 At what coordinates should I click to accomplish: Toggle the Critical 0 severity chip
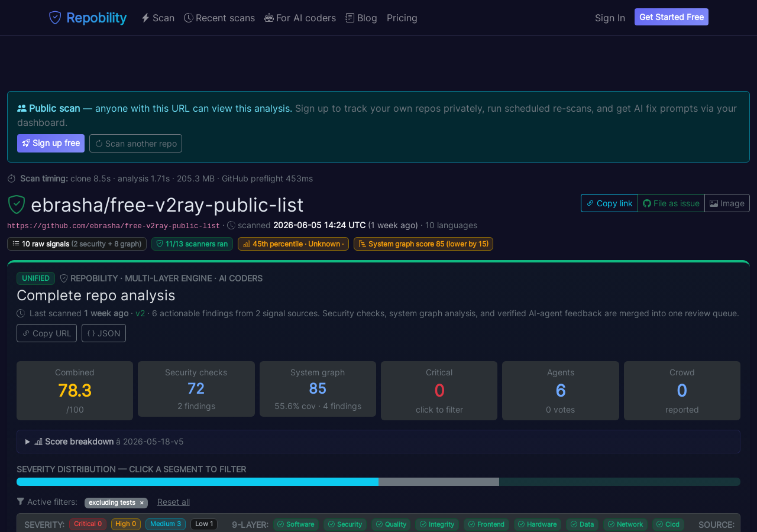pyautogui.click(x=88, y=524)
